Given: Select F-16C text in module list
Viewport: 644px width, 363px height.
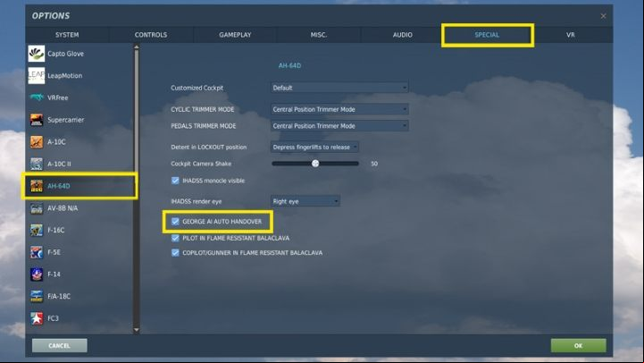Looking at the screenshot, I should [56, 230].
